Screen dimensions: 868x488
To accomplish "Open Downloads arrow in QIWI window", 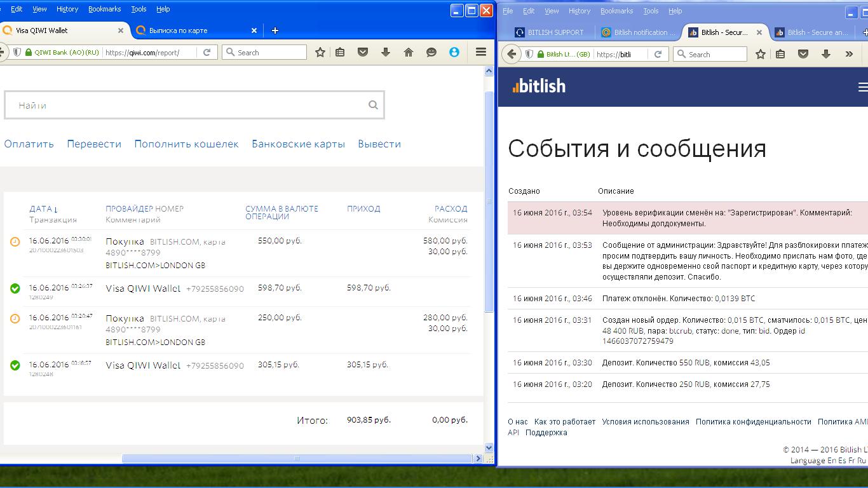I will (x=386, y=52).
